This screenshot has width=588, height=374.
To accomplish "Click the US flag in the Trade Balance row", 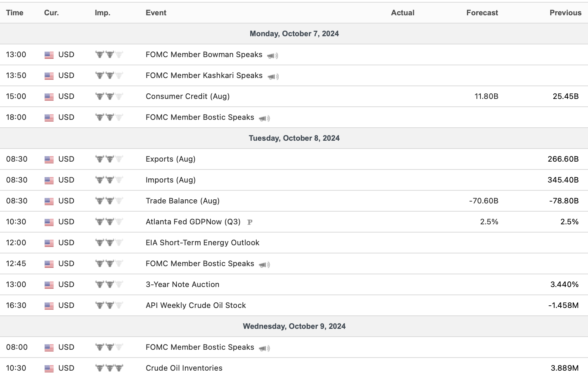I will click(x=49, y=201).
